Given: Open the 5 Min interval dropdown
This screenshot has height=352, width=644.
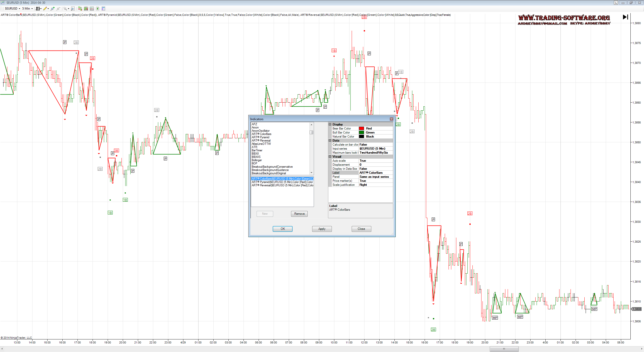Looking at the screenshot, I should pyautogui.click(x=27, y=9).
